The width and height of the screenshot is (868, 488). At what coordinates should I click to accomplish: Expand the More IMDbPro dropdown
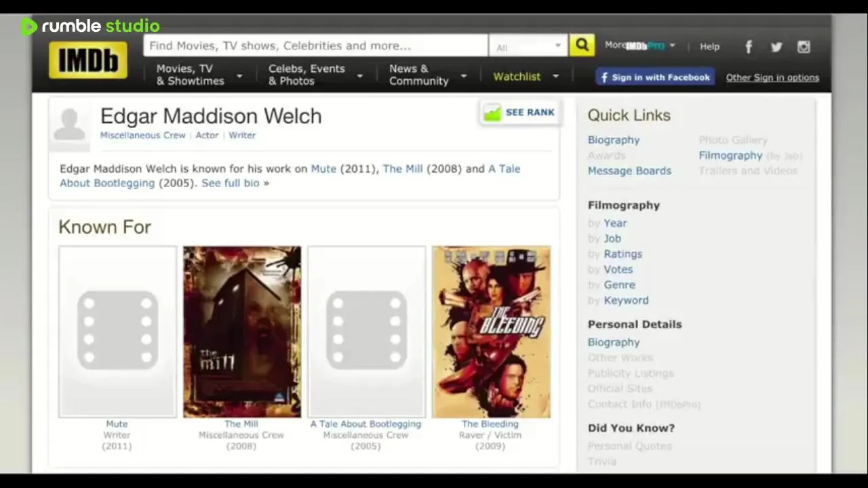pos(639,45)
